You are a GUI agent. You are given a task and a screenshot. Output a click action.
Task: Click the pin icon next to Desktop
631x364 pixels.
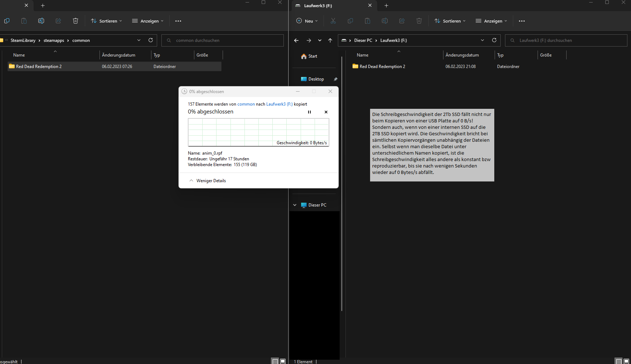pos(335,79)
